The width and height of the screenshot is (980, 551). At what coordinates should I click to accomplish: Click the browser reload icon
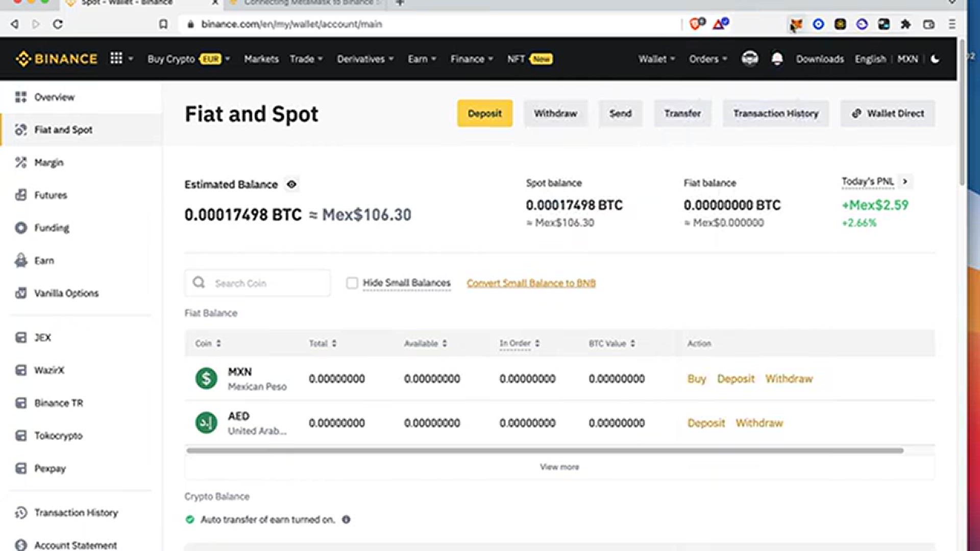pos(58,24)
